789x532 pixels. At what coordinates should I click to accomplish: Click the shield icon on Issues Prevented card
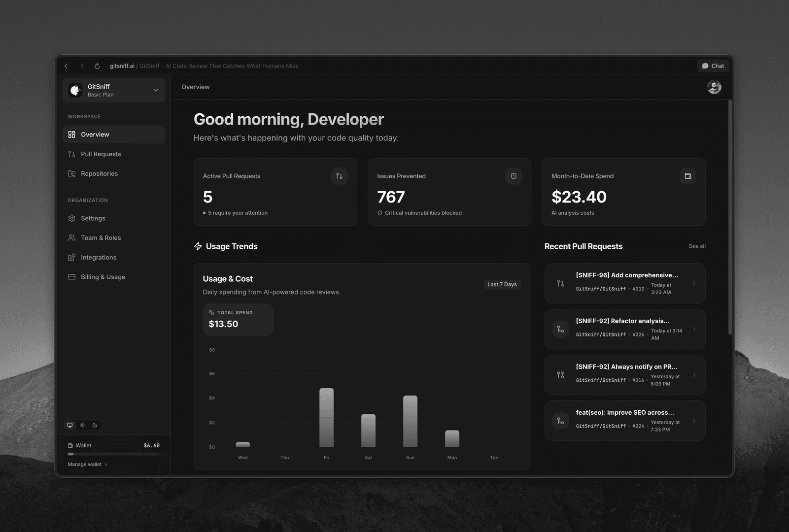[514, 176]
